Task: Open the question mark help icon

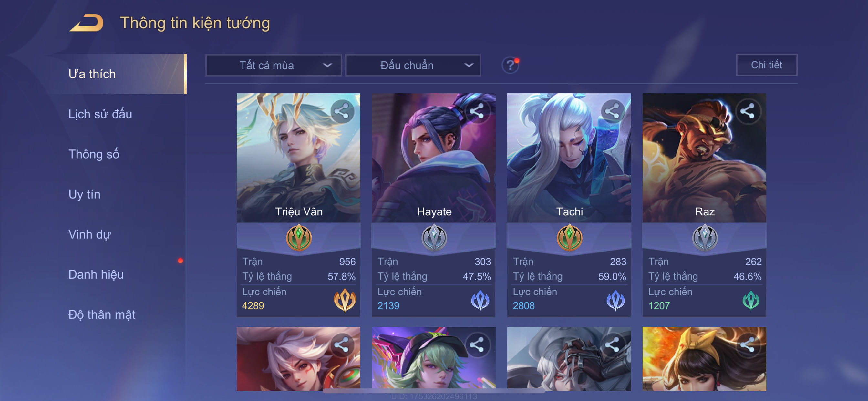Action: coord(510,65)
